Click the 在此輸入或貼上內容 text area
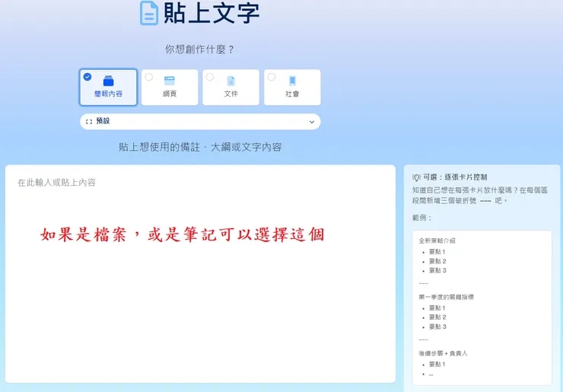The width and height of the screenshot is (563, 392). pyautogui.click(x=200, y=274)
